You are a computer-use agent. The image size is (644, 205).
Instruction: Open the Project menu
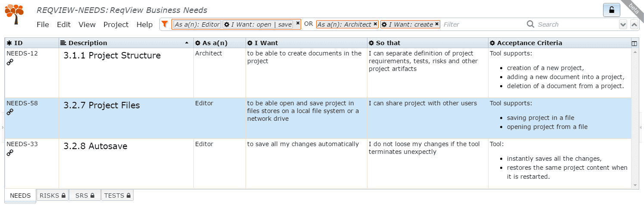point(116,24)
